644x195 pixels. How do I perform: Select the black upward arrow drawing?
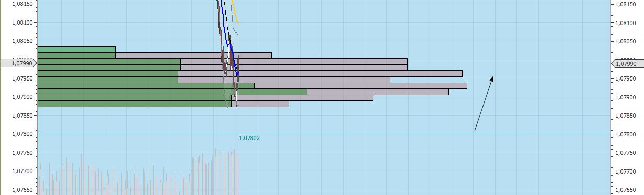click(x=484, y=103)
